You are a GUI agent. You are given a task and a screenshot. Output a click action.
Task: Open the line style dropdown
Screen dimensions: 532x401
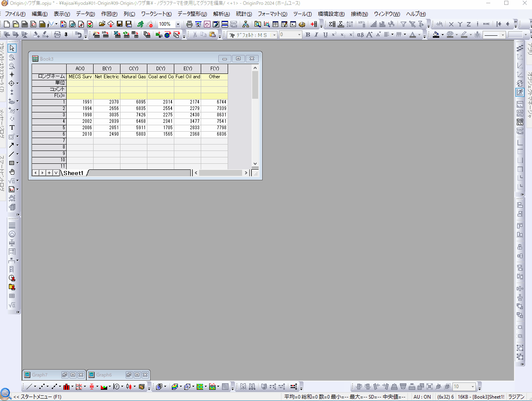coord(503,35)
